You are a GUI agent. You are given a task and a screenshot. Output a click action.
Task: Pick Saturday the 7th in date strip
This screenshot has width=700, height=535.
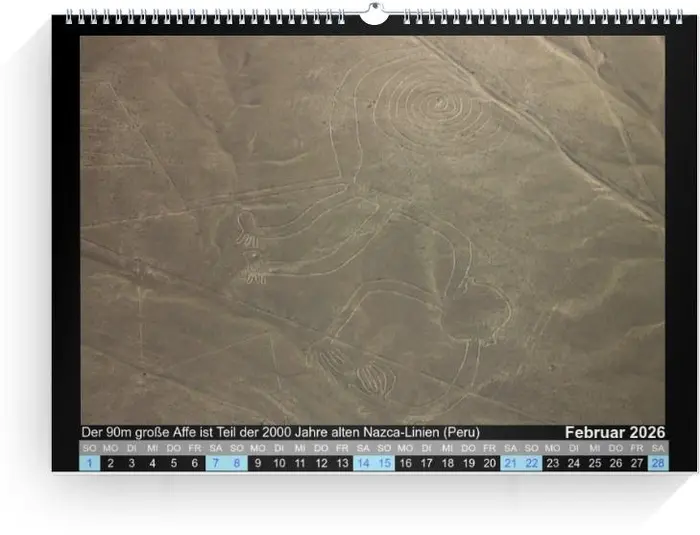(x=216, y=463)
